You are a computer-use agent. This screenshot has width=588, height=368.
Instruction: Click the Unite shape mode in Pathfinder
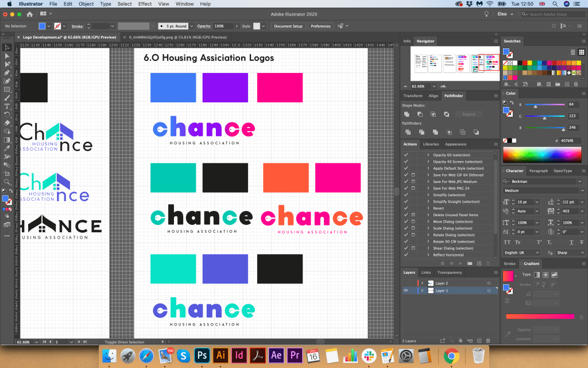407,114
